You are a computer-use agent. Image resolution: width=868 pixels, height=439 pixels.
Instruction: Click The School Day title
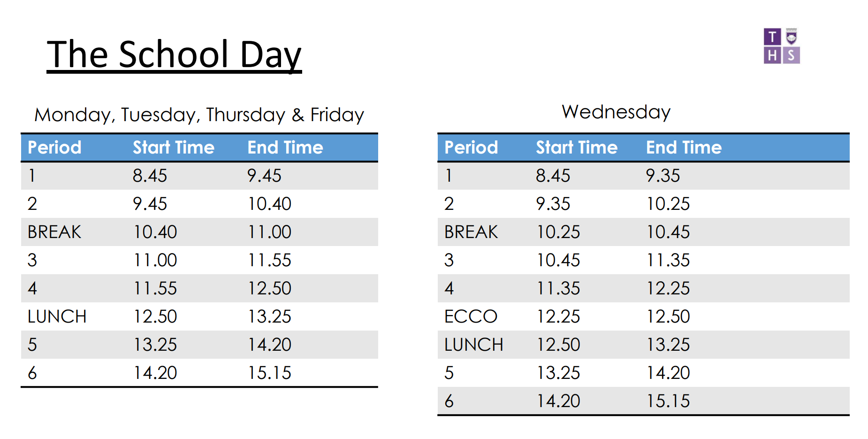pyautogui.click(x=174, y=55)
